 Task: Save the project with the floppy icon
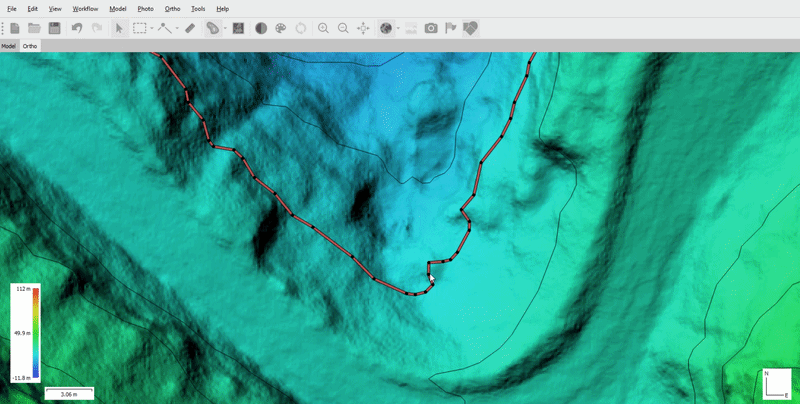[55, 28]
